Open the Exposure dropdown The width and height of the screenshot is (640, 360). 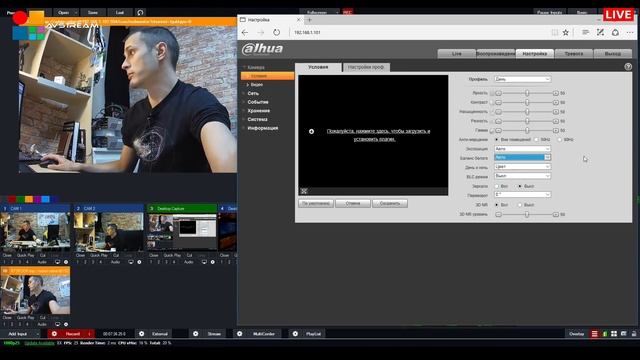click(x=522, y=149)
